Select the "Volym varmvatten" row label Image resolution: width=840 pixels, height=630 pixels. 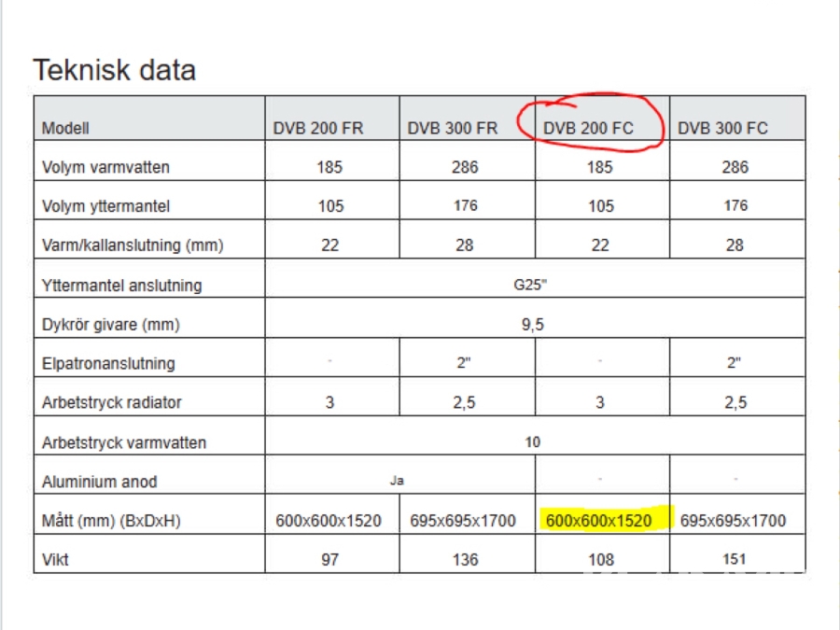point(105,168)
